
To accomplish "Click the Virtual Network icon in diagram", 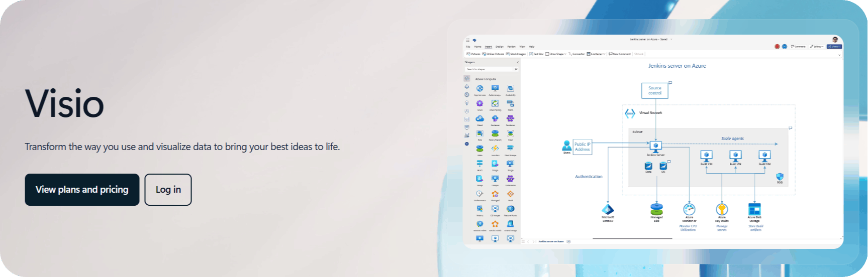I will pyautogui.click(x=630, y=113).
